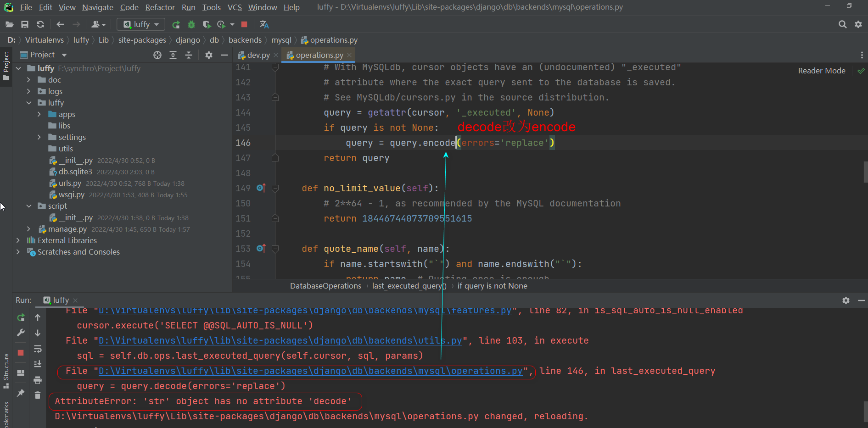Screen dimensions: 868x428
Task: Click override gutter marker at line 149
Action: 261,188
